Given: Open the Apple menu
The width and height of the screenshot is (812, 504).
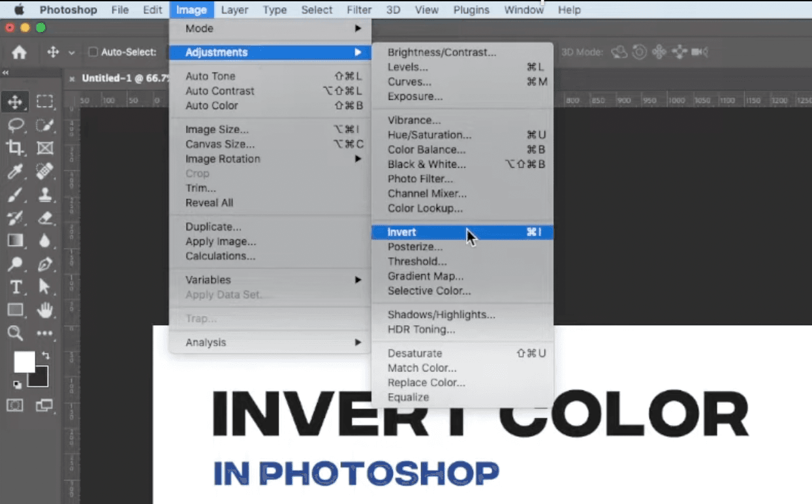Looking at the screenshot, I should click(19, 10).
